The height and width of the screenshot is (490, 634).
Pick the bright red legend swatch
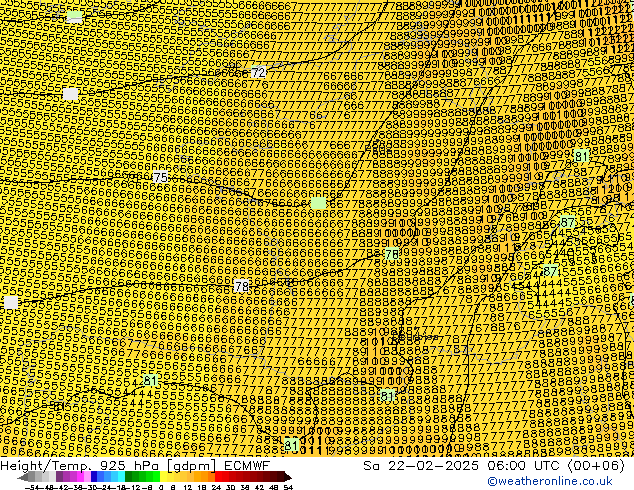(218, 477)
